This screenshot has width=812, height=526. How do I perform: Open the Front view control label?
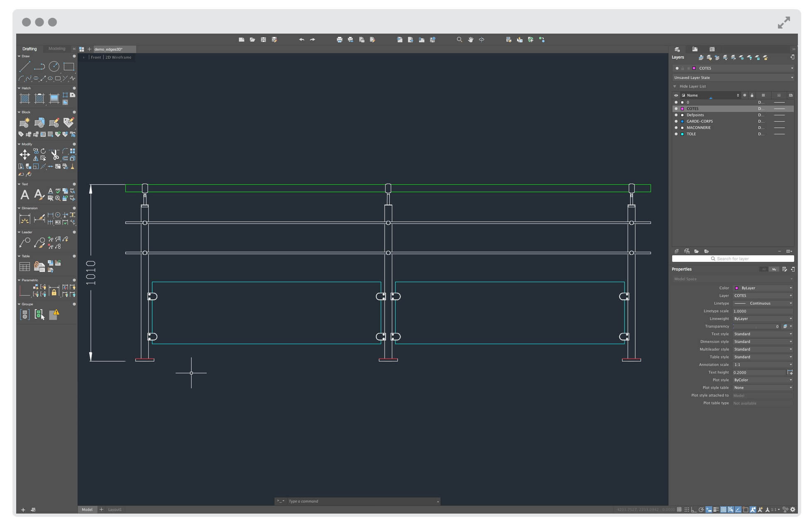[96, 57]
